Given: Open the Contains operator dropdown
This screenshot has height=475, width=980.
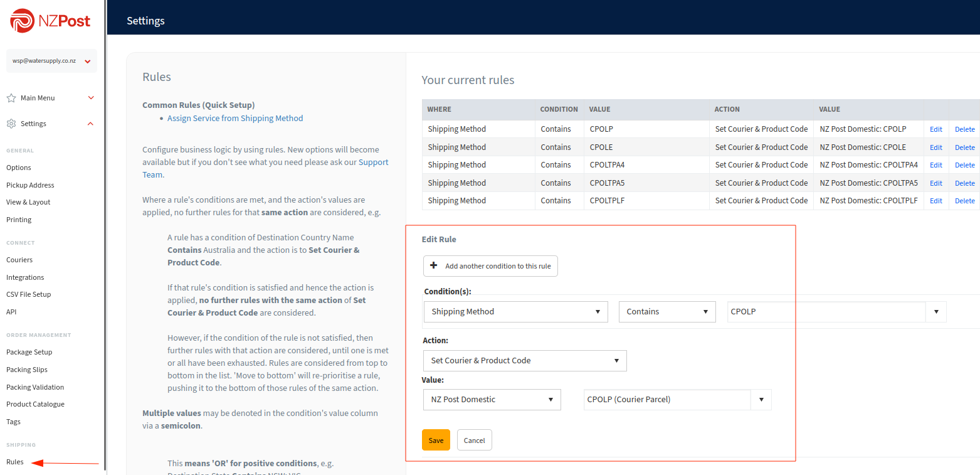Looking at the screenshot, I should tap(667, 312).
